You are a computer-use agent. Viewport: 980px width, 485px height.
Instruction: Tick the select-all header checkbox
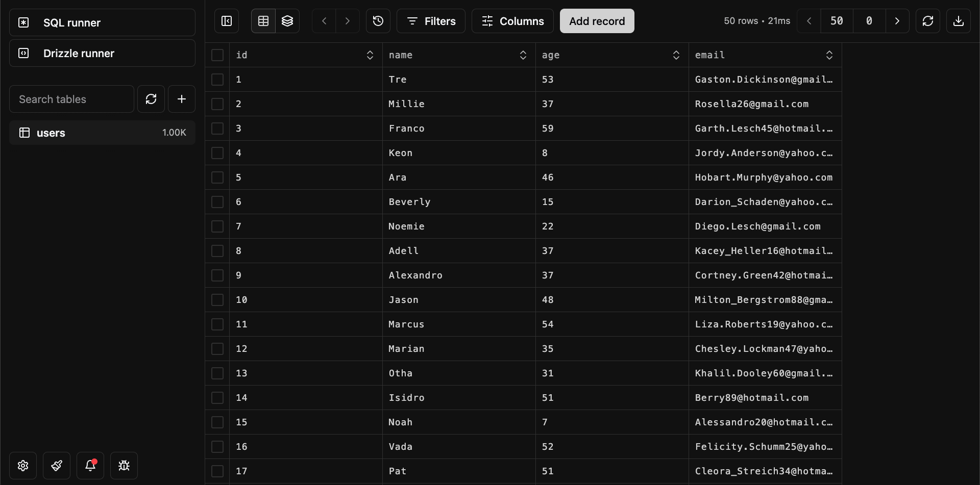coord(217,55)
